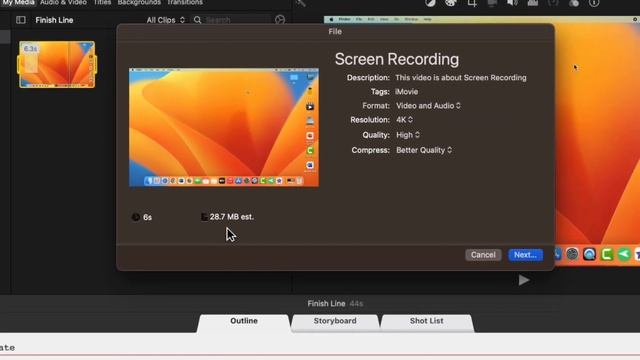
Task: Click the Screen Recording title text
Action: pyautogui.click(x=397, y=59)
